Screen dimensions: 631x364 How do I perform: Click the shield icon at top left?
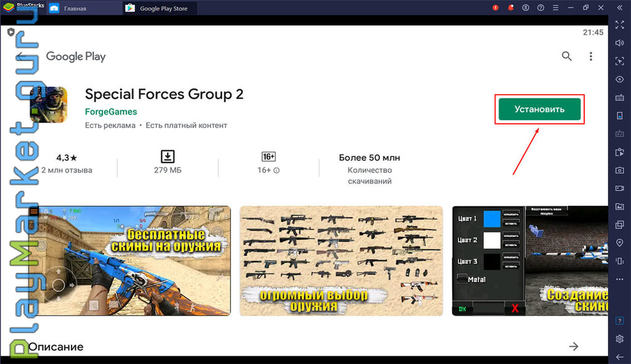(x=11, y=32)
